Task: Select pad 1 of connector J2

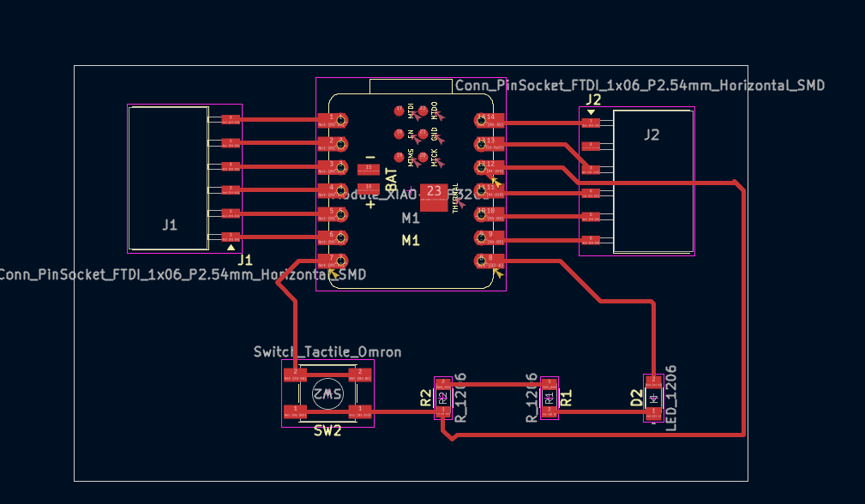Action: (x=591, y=123)
